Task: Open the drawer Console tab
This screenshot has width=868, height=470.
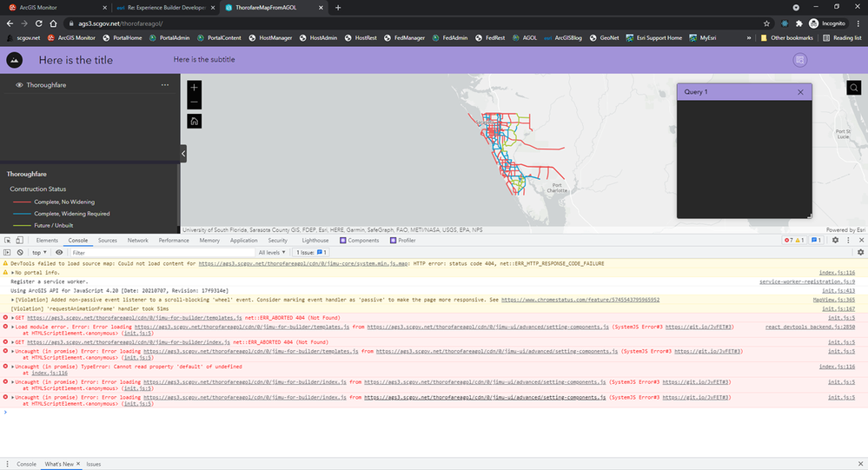Action: pyautogui.click(x=26, y=464)
